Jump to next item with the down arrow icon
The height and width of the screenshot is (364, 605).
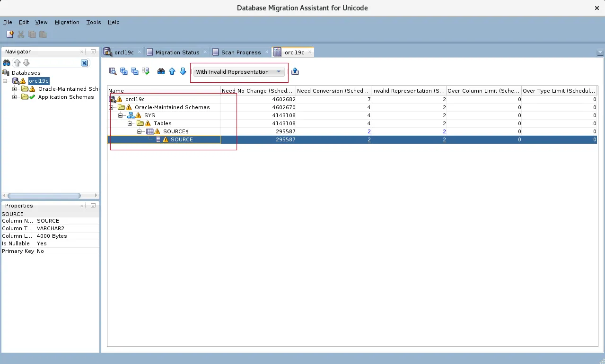click(183, 71)
